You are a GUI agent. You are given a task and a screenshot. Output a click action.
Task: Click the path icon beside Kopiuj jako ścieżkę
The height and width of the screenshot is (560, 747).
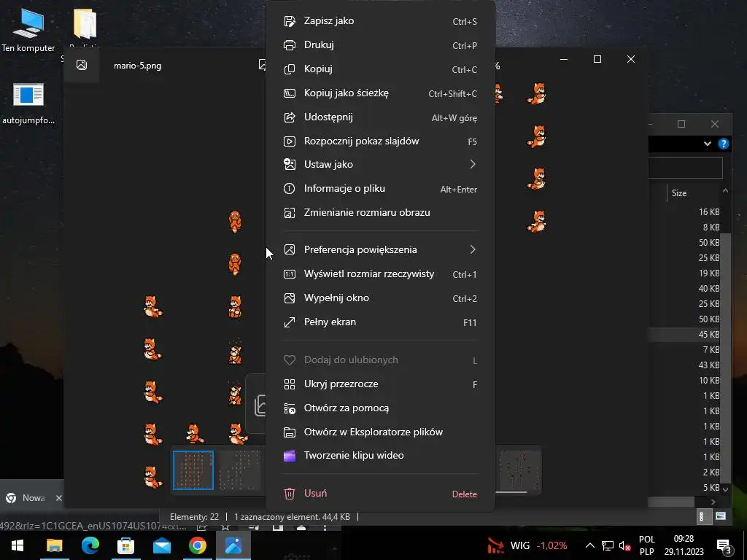click(x=289, y=93)
